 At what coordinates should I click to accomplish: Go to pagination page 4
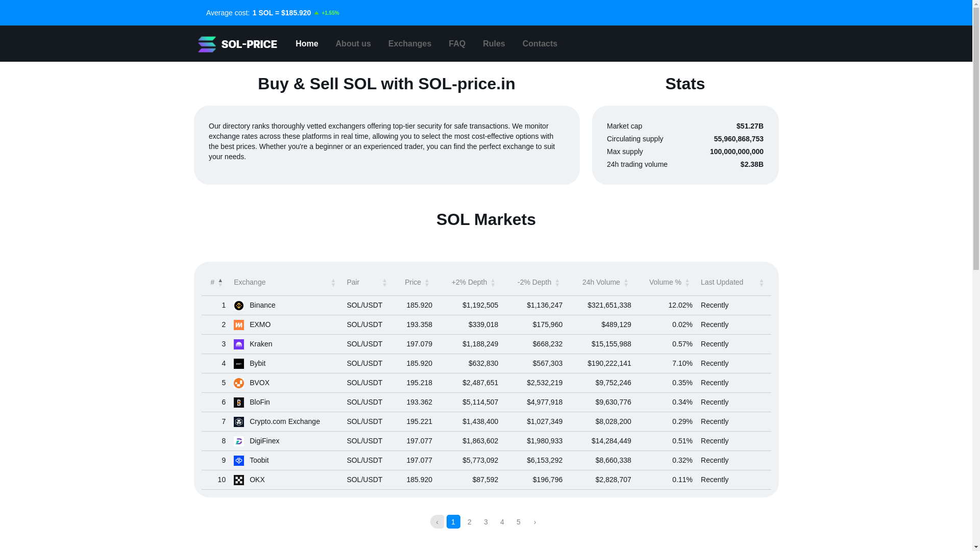502,521
